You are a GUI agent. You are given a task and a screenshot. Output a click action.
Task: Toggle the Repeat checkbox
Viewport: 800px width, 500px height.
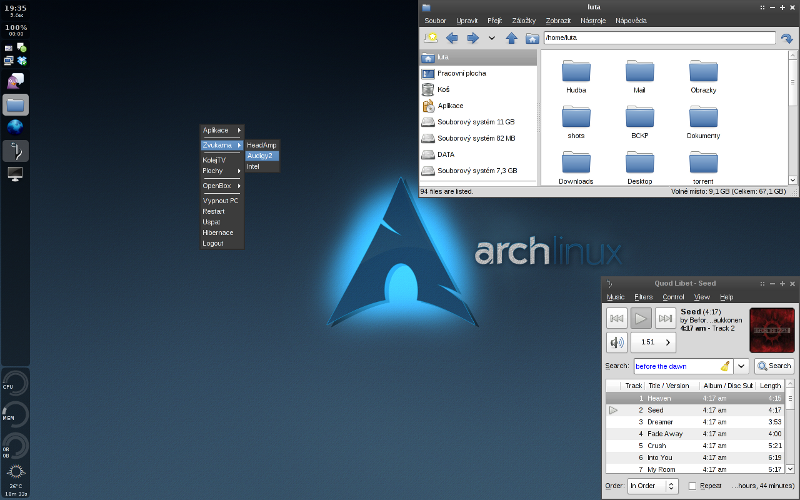coord(692,486)
